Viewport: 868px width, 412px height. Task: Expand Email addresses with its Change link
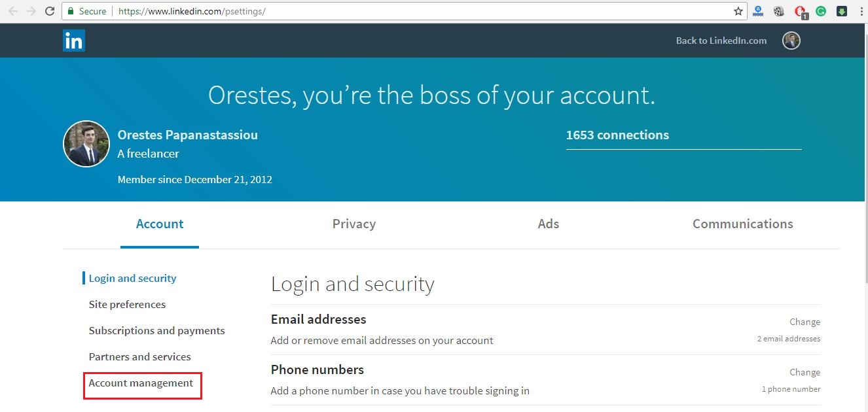click(805, 322)
